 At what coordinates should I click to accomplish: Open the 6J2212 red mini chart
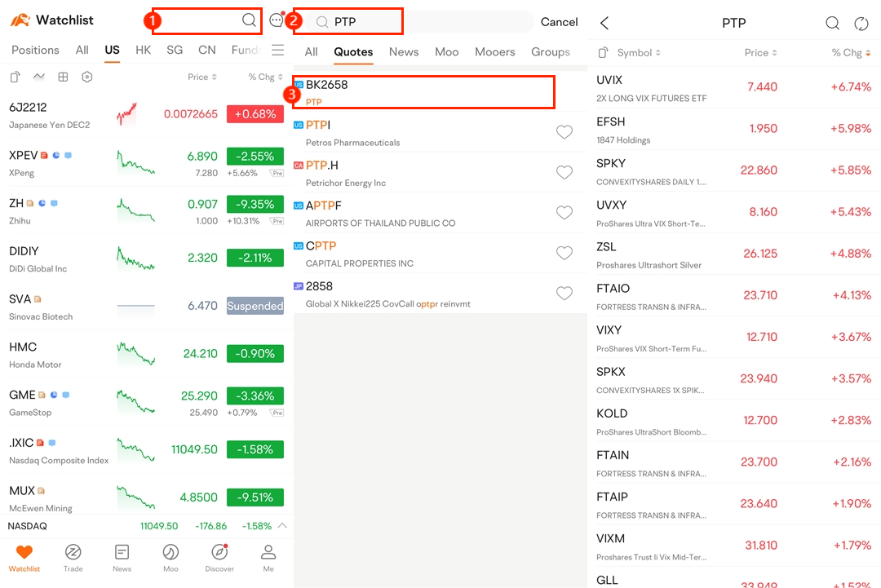(127, 114)
